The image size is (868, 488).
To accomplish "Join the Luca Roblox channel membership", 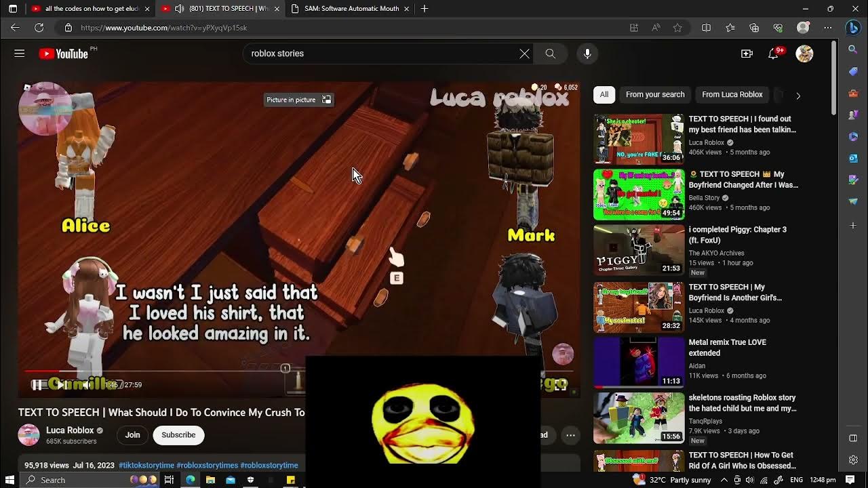I will point(132,435).
